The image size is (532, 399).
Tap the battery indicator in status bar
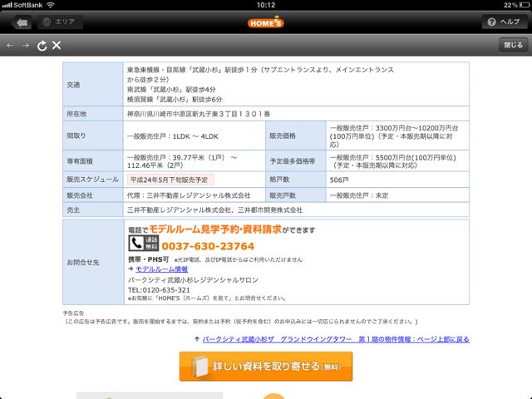pos(525,5)
